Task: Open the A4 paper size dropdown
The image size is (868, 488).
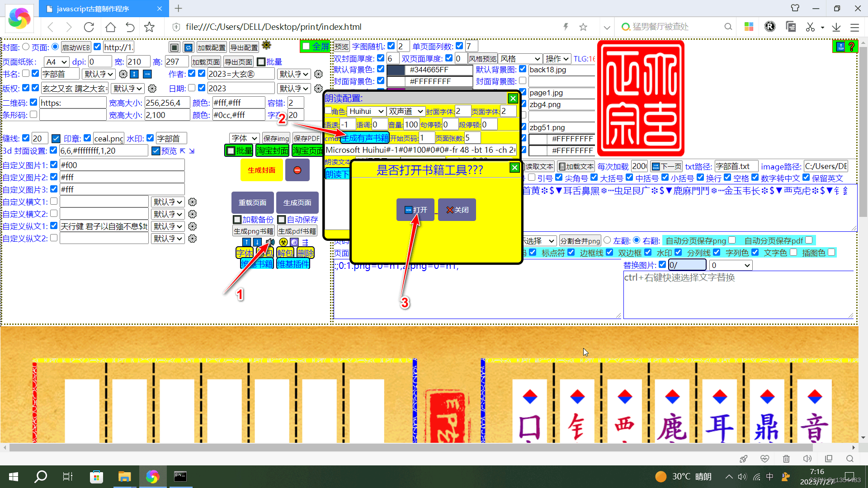Action: [x=57, y=62]
